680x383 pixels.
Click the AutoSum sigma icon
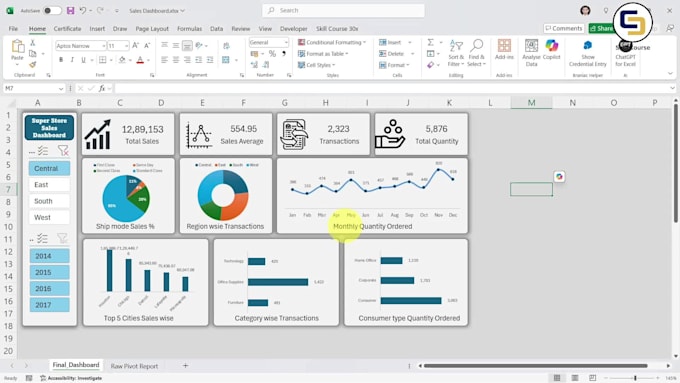[430, 42]
